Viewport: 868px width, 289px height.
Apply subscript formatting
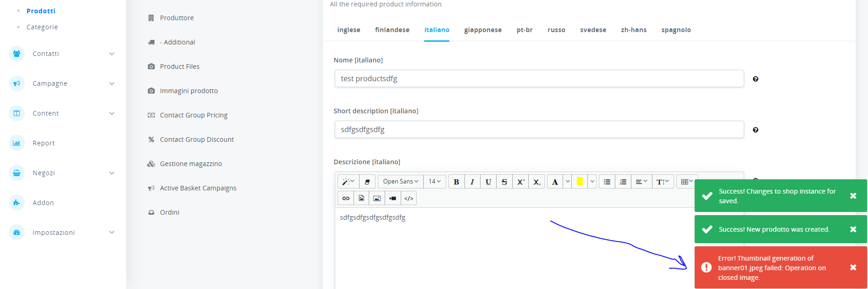tap(536, 182)
